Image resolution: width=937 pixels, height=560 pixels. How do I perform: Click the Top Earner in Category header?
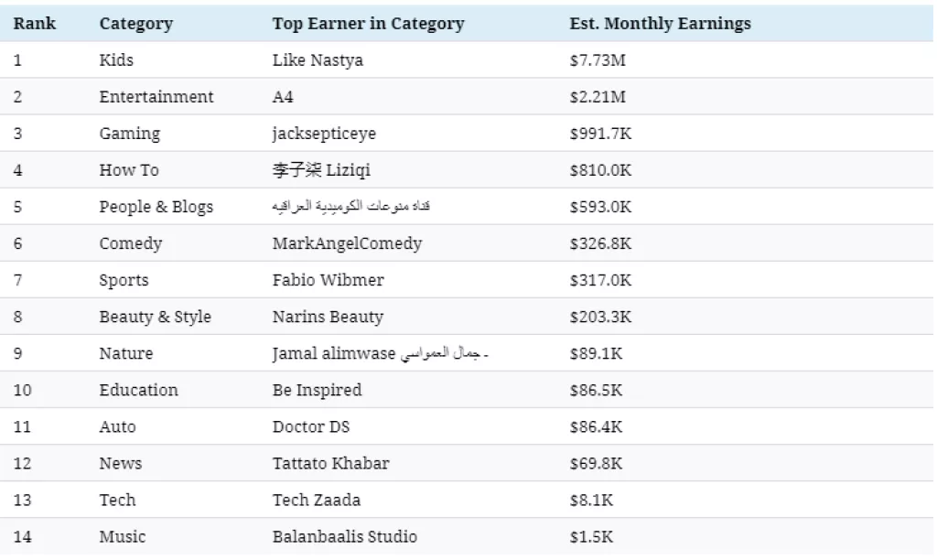coord(368,24)
